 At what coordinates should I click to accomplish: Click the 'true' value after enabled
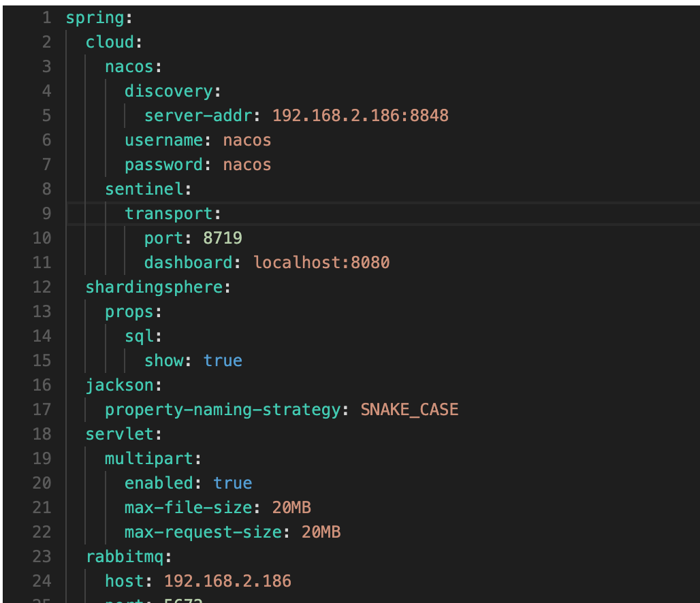click(x=232, y=483)
